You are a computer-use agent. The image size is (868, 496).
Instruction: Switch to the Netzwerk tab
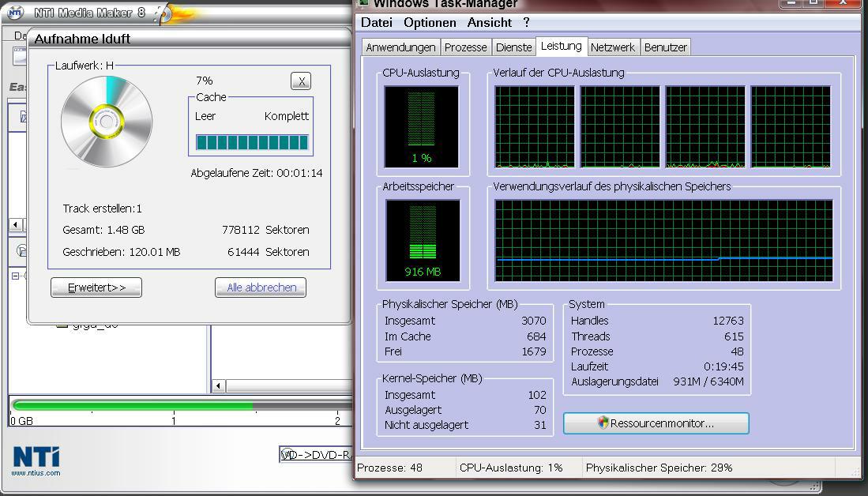(x=613, y=47)
